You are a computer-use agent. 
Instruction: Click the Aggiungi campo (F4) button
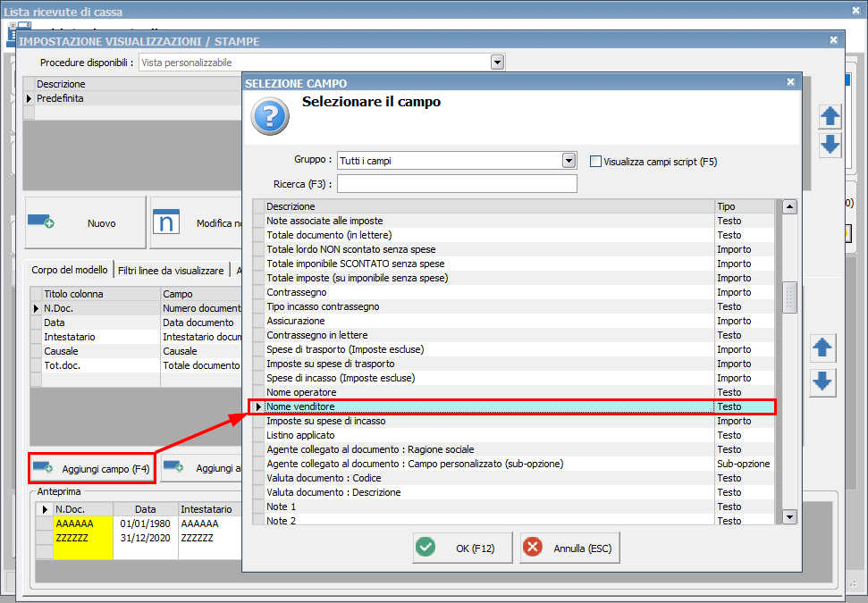click(92, 469)
